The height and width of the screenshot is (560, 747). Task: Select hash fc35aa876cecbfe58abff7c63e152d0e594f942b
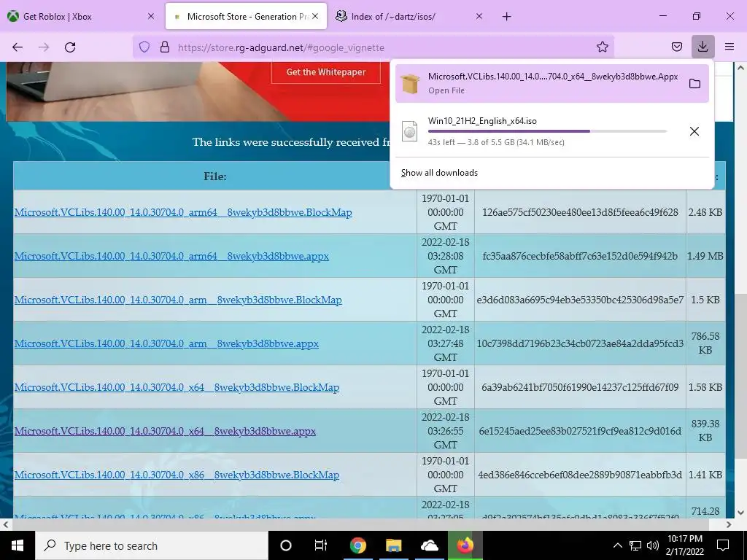click(x=580, y=256)
